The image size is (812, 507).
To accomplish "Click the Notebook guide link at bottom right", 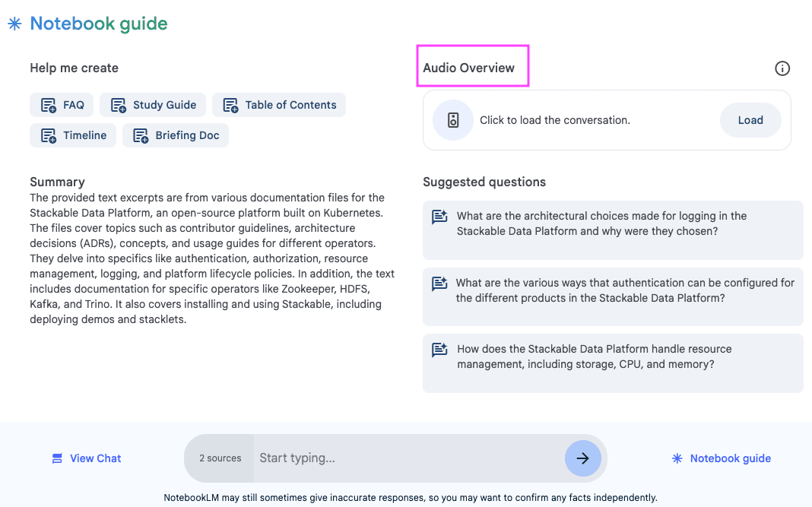I will click(x=730, y=458).
